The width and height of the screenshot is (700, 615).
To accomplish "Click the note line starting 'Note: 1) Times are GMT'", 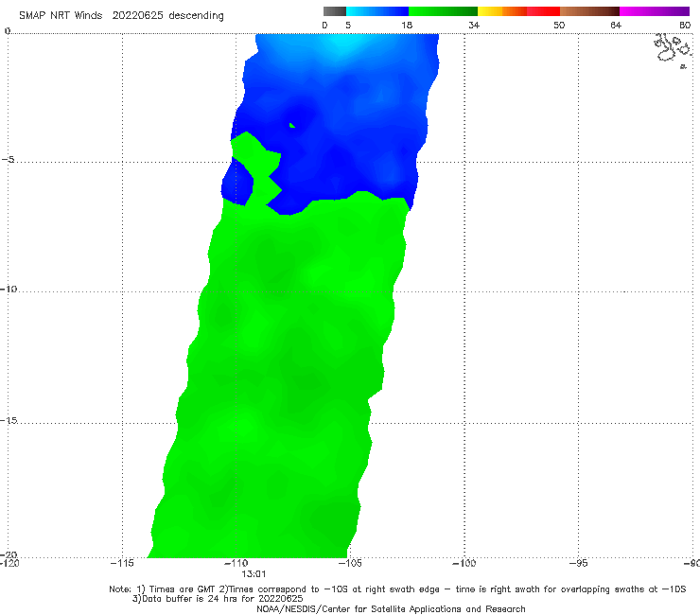I will 397,589.
